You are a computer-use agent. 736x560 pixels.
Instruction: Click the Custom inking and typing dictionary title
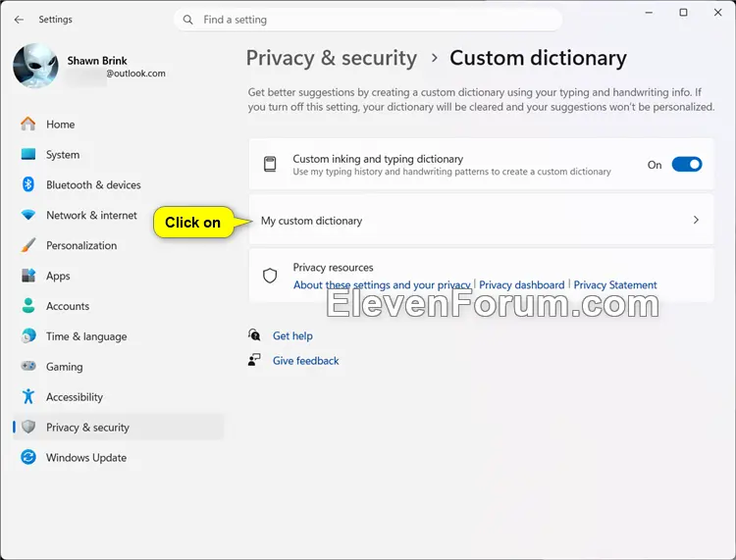[x=378, y=159]
